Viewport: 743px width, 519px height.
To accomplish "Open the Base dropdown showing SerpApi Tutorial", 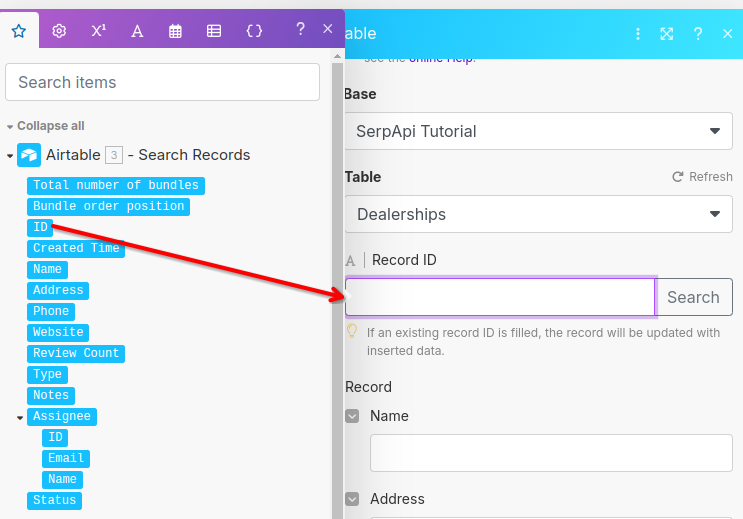I will (538, 131).
